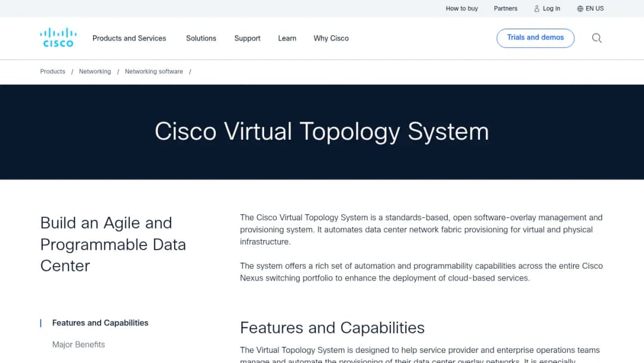Click the Features and Capabilities section heading
Image resolution: width=644 pixels, height=363 pixels.
point(332,328)
